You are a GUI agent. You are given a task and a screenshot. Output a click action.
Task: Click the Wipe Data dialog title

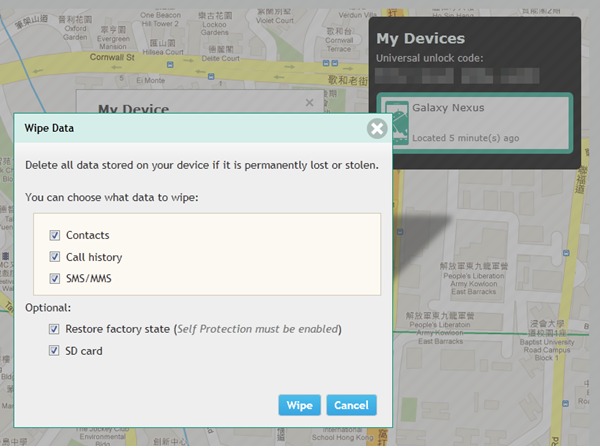pyautogui.click(x=49, y=128)
